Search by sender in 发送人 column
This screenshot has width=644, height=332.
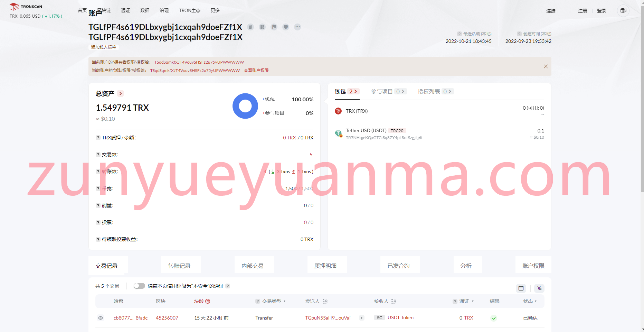pyautogui.click(x=325, y=301)
